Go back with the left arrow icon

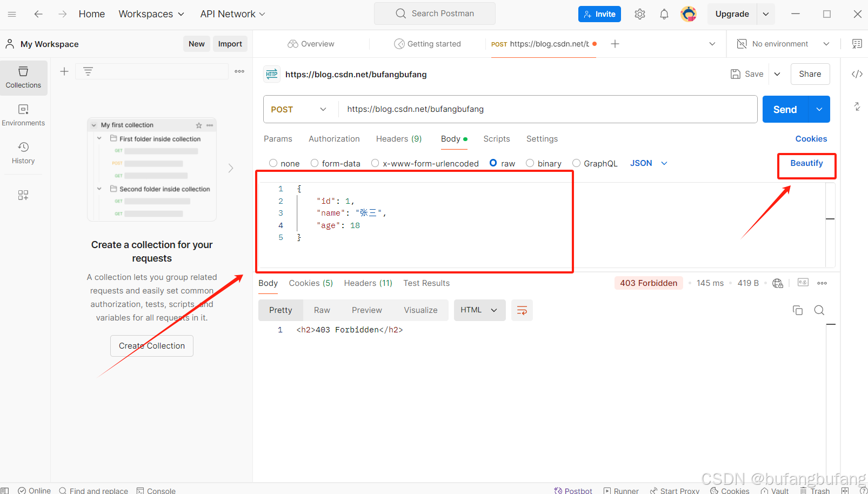(38, 14)
